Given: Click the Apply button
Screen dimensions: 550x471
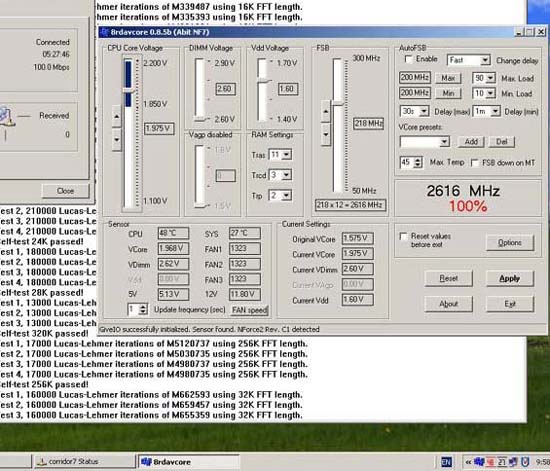Looking at the screenshot, I should 510,278.
